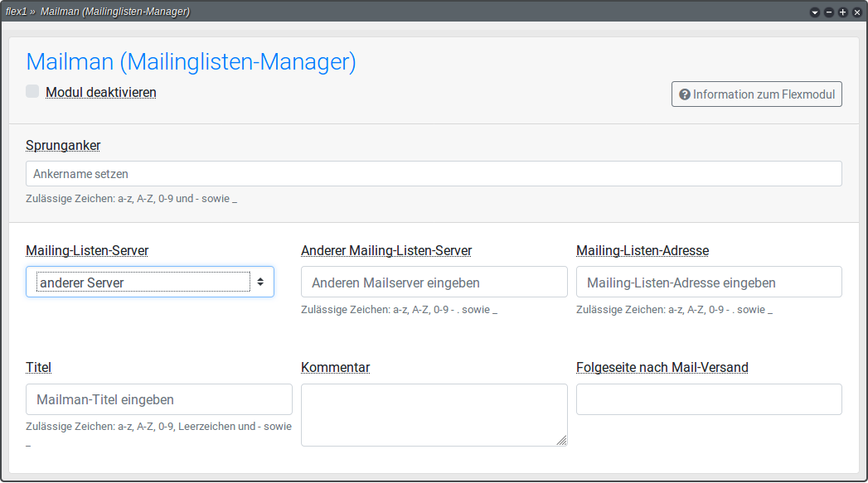This screenshot has height=483, width=868.
Task: Focus the Sprunganker anchor name field
Action: coord(434,174)
